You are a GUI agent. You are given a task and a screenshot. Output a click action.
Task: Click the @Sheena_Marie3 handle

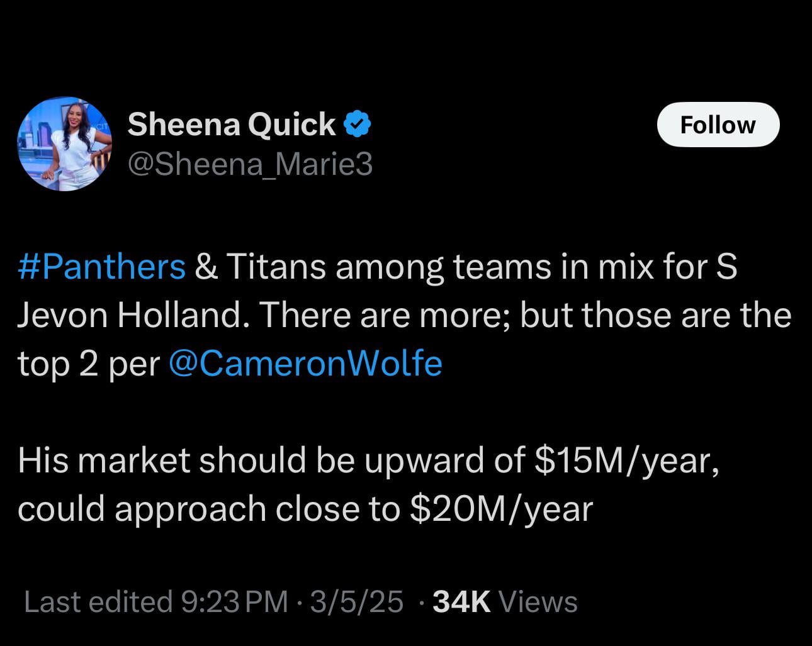(x=250, y=165)
